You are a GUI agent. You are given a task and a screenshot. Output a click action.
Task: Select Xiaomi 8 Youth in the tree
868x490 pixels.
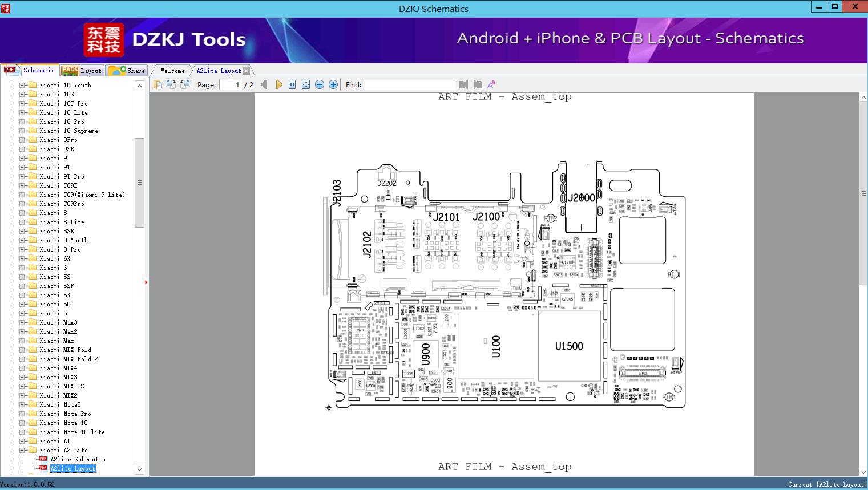click(63, 240)
